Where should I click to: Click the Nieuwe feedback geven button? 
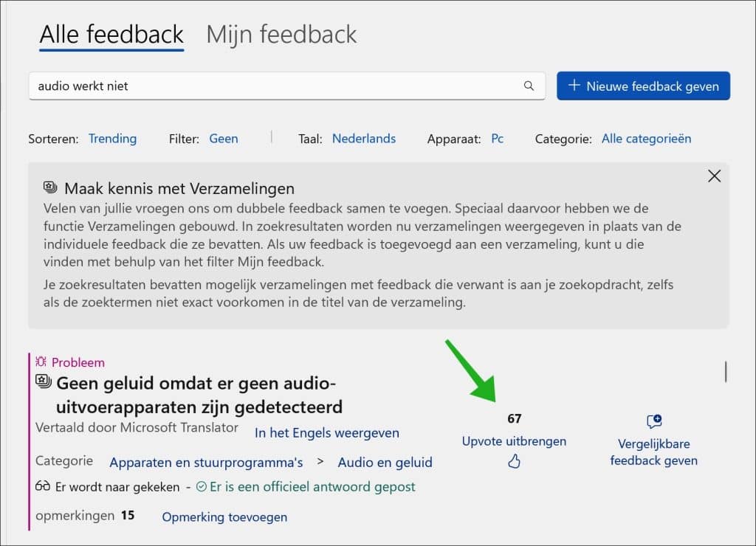[643, 86]
